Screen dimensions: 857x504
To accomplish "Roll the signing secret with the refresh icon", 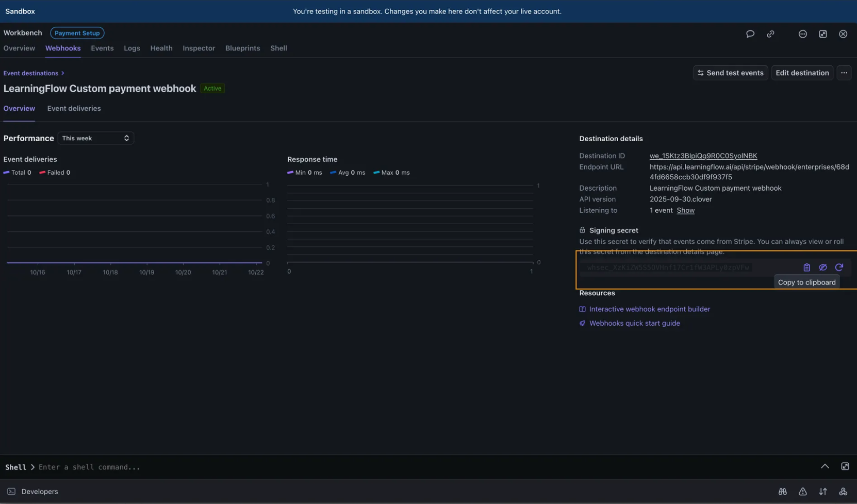I will pyautogui.click(x=839, y=267).
